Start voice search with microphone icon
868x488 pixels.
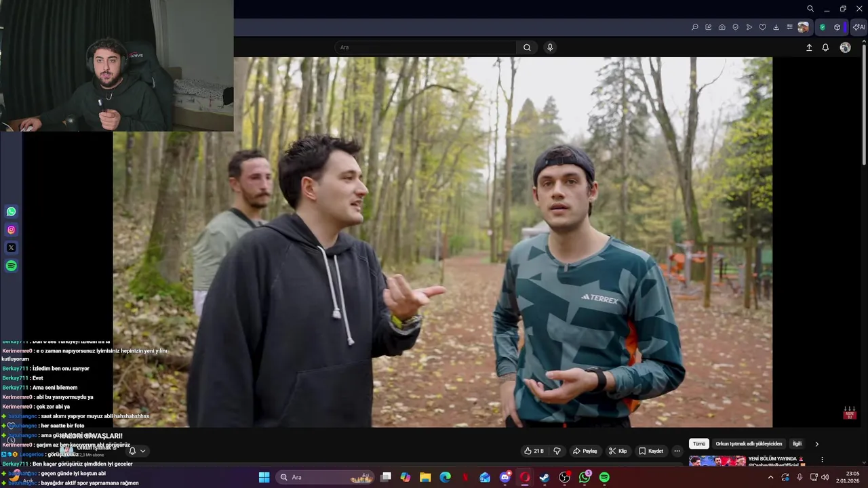click(x=550, y=47)
